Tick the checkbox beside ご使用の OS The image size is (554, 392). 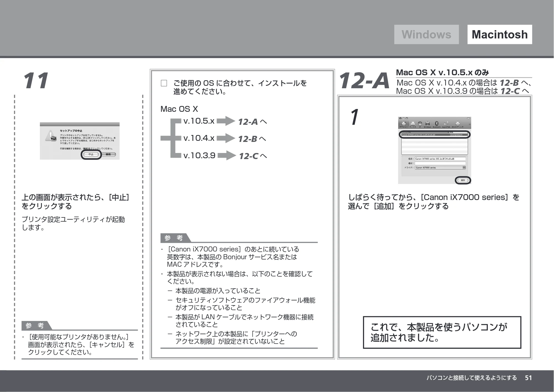click(164, 83)
